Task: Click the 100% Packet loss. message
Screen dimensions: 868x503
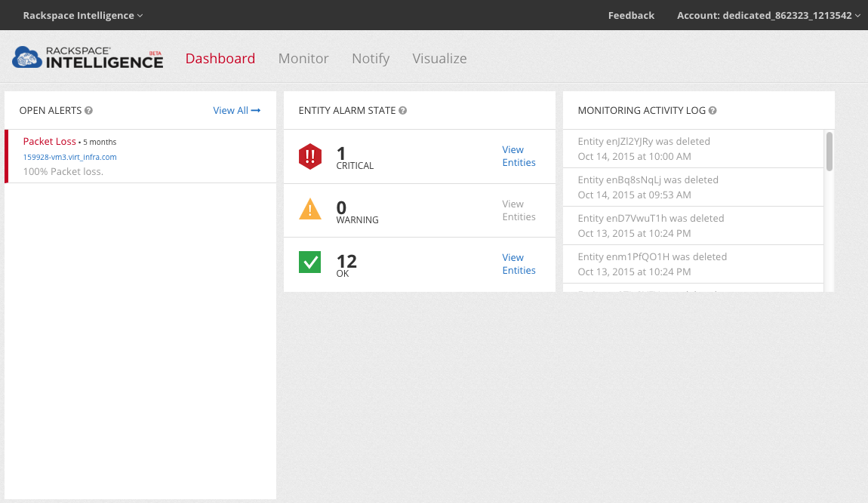Action: (63, 171)
